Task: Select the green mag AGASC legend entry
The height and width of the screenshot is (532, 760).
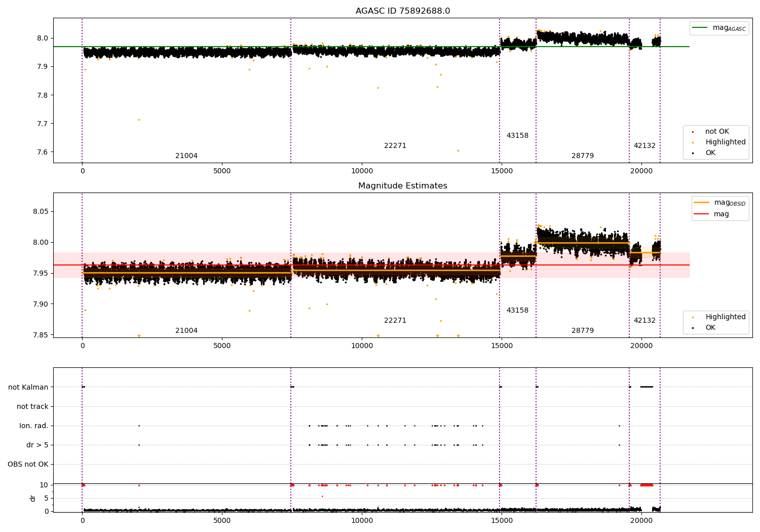Action: click(x=719, y=28)
